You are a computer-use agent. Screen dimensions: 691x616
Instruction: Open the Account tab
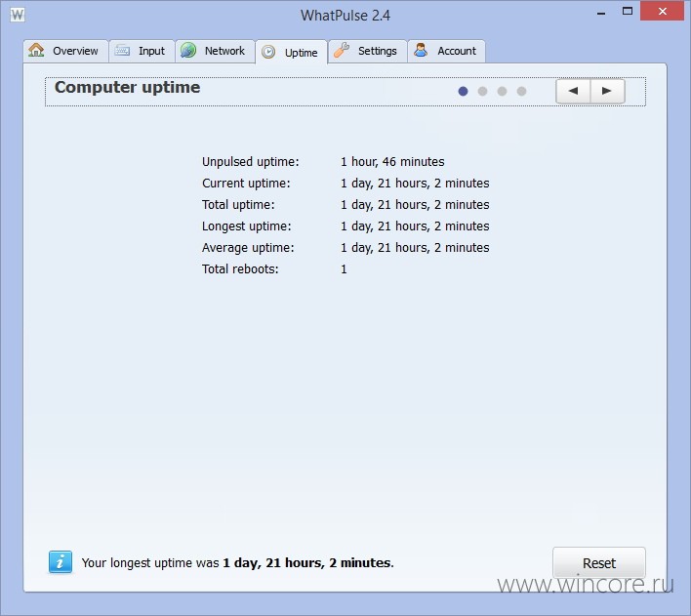pos(446,51)
